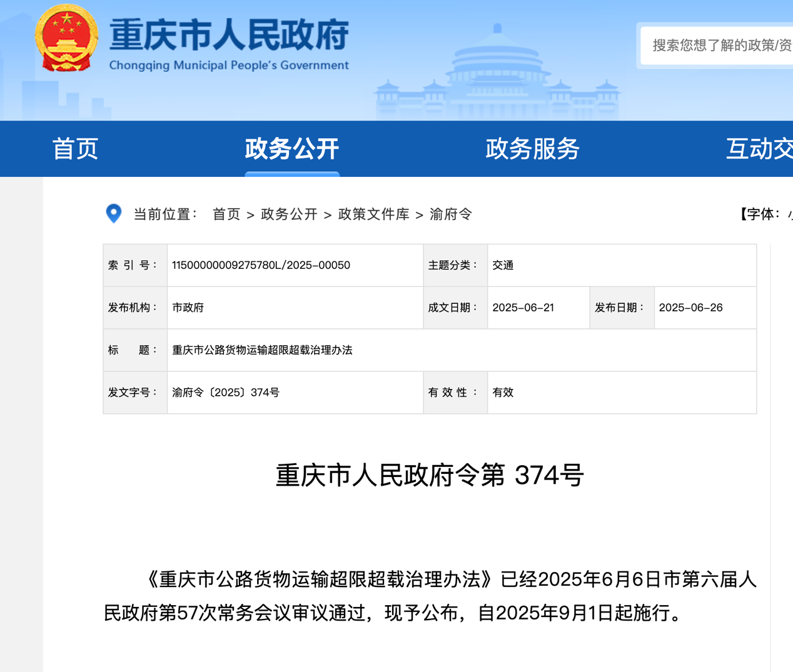Click the publish date 2025-06-26
Image resolution: width=793 pixels, height=672 pixels.
(x=690, y=308)
